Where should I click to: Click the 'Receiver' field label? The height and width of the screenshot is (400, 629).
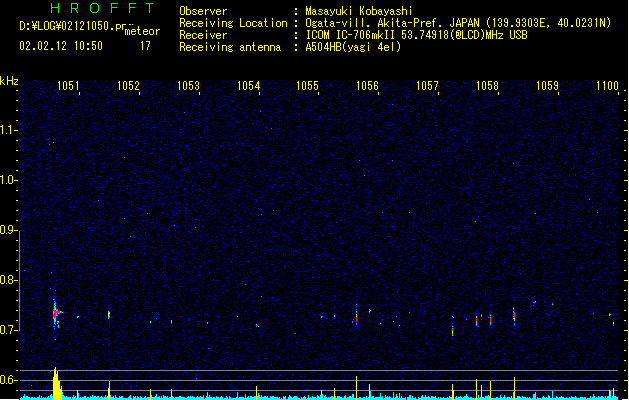203,35
